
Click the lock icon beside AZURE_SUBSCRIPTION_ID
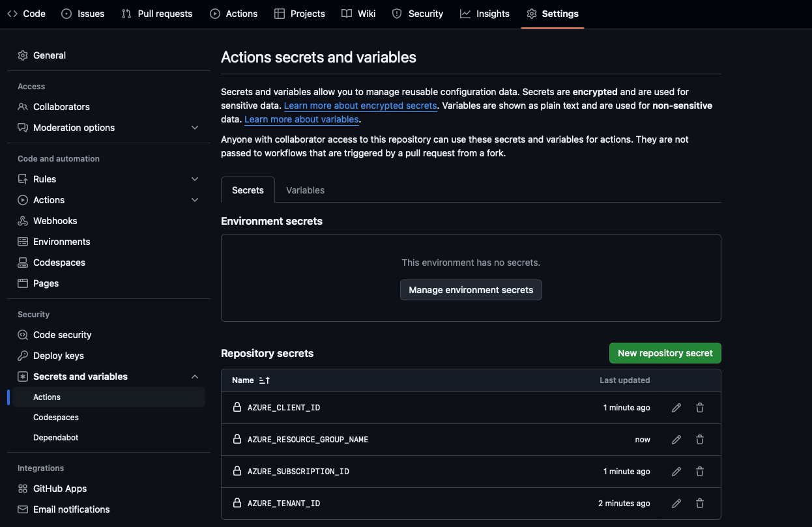237,471
